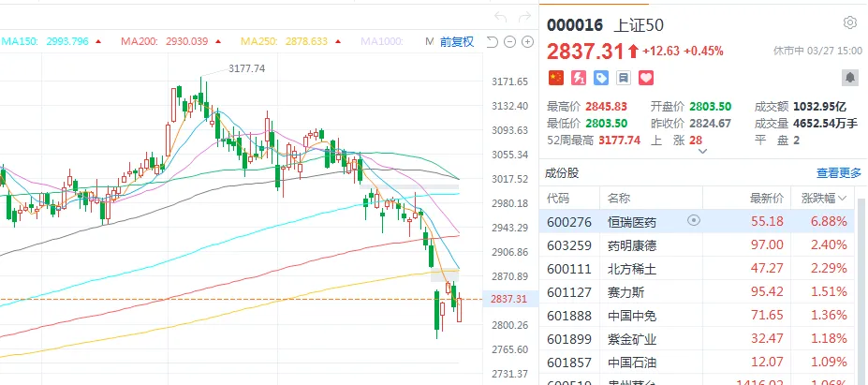Image resolution: width=868 pixels, height=385 pixels.
Task: Reset chart zoom with the curved arrow icon
Action: [x=492, y=41]
